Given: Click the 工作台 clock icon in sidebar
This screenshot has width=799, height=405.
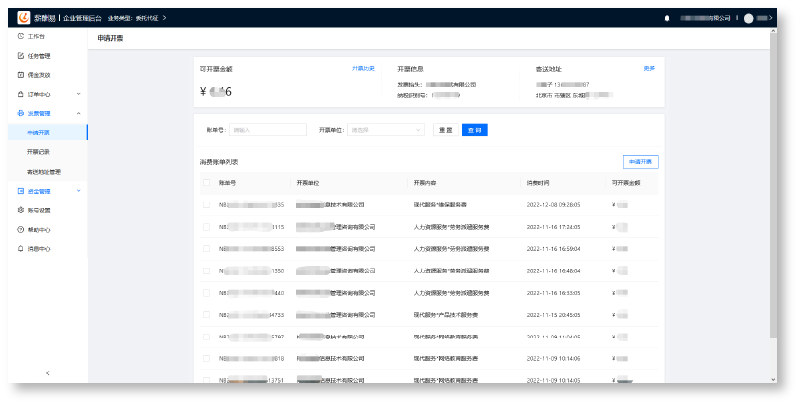Looking at the screenshot, I should (21, 36).
